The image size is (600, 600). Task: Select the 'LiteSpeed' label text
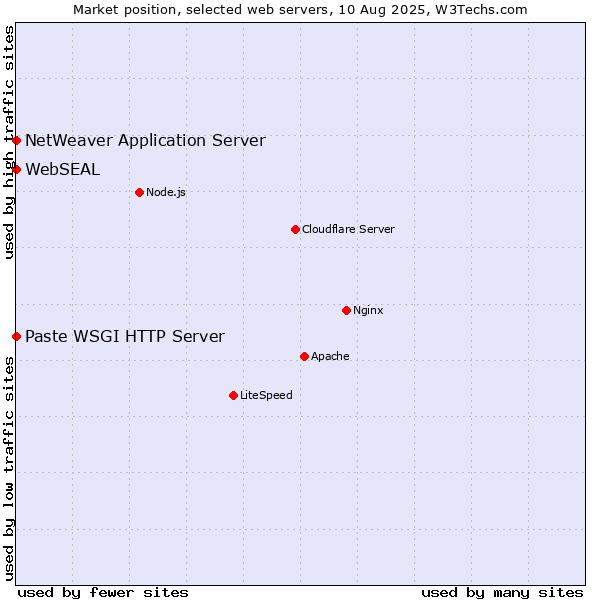coord(266,395)
